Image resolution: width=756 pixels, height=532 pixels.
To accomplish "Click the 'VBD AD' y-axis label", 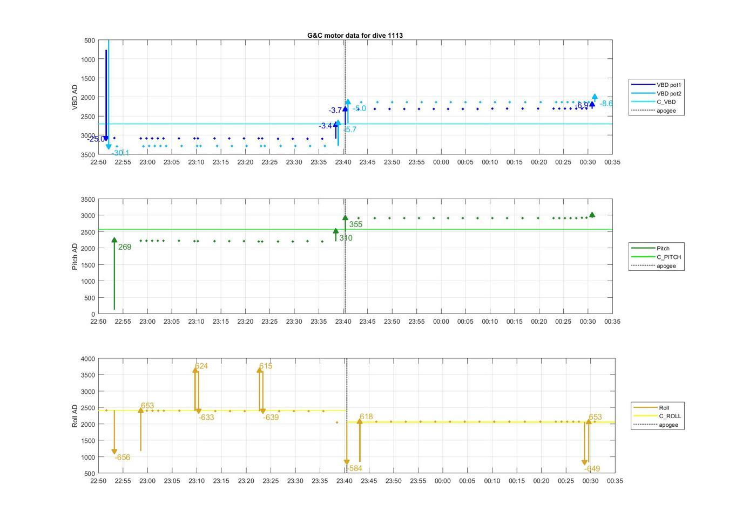I will pyautogui.click(x=75, y=97).
